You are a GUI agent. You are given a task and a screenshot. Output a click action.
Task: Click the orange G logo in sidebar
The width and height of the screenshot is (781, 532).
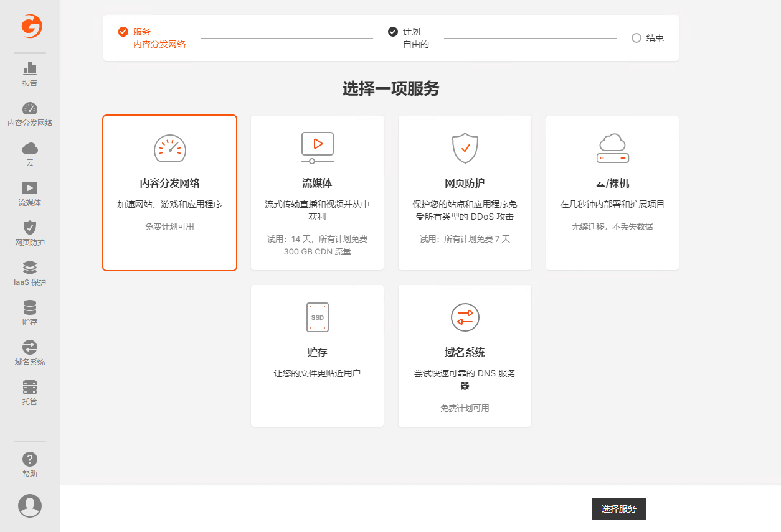click(31, 26)
